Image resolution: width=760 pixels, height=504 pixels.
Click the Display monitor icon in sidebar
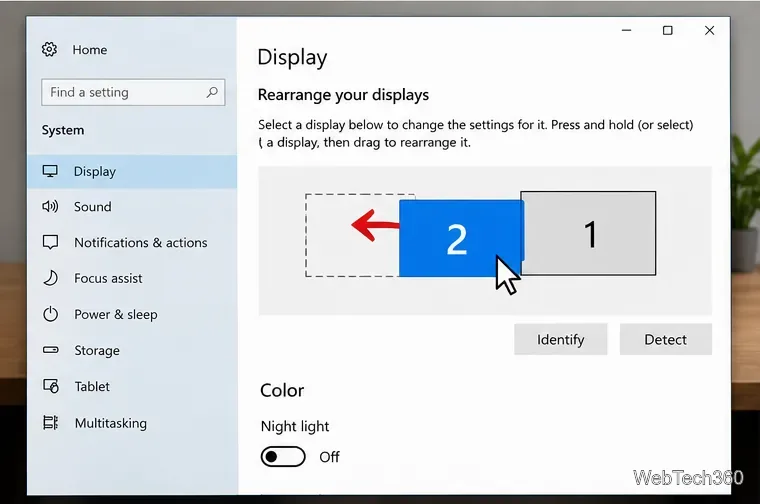(x=50, y=171)
